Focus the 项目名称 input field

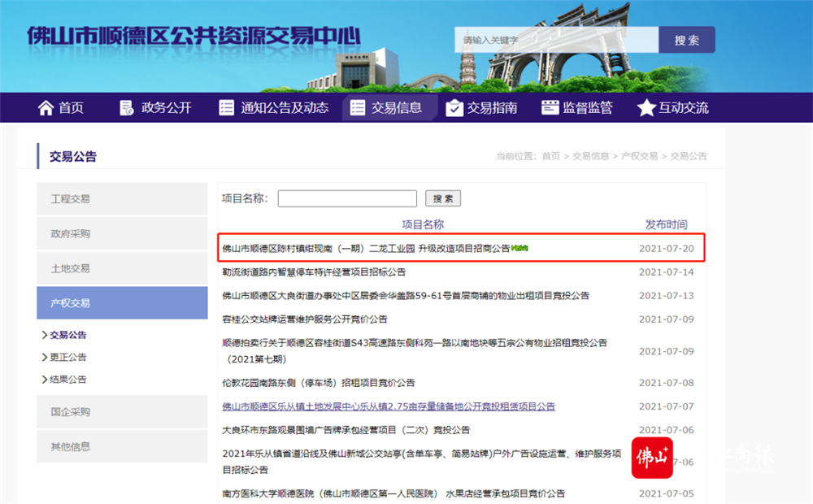(347, 198)
